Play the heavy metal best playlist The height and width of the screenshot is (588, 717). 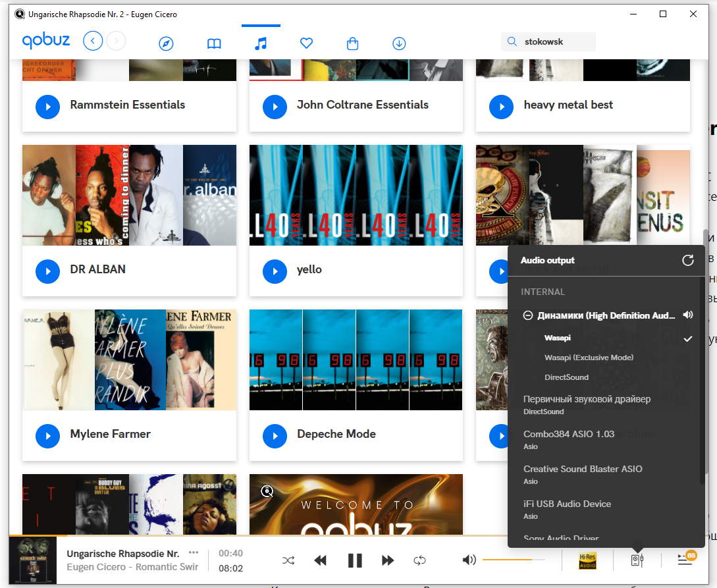(501, 107)
